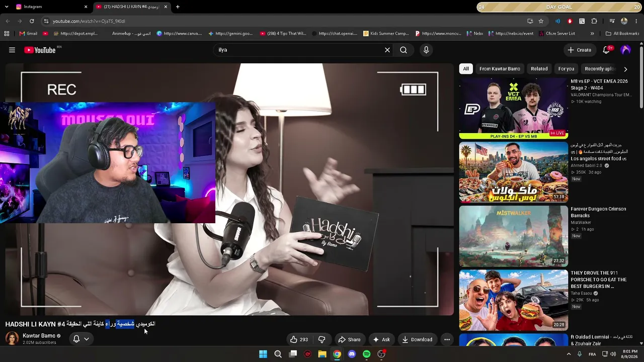Show hidden bookmarks with the double chevron

point(592,34)
